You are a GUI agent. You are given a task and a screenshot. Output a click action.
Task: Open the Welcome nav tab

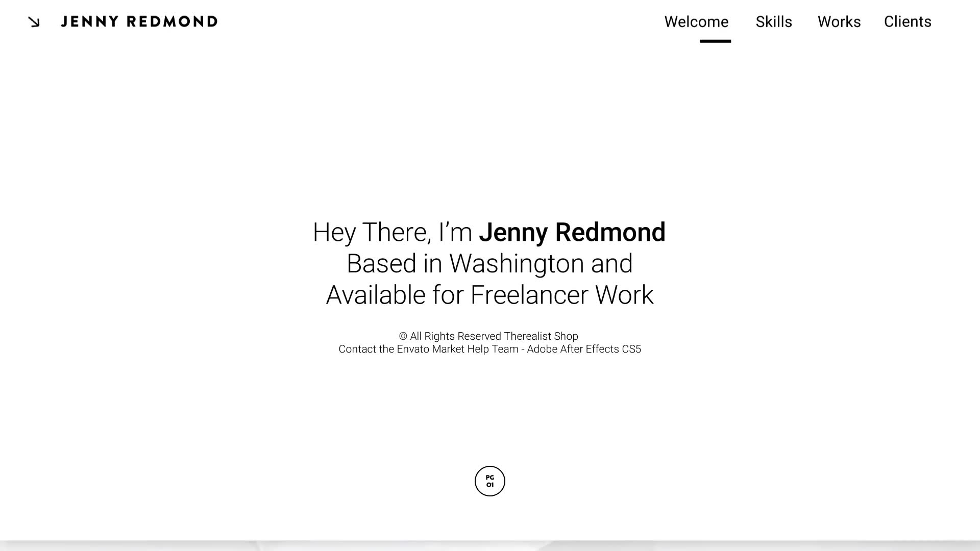click(696, 22)
